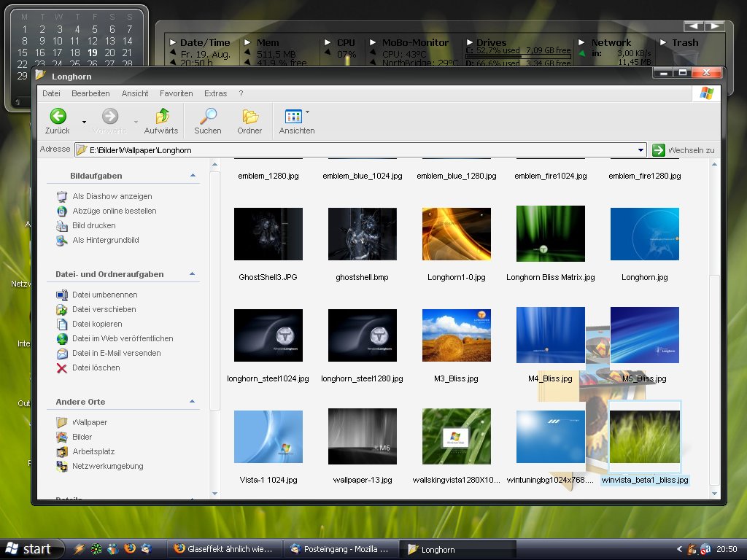Click the Windows start button

[x=29, y=549]
